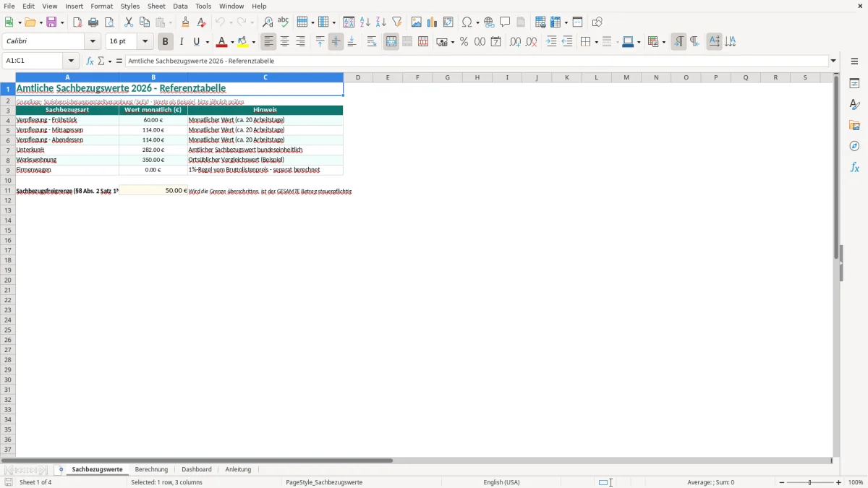This screenshot has width=868, height=488.
Task: Select column D header
Action: click(x=358, y=77)
